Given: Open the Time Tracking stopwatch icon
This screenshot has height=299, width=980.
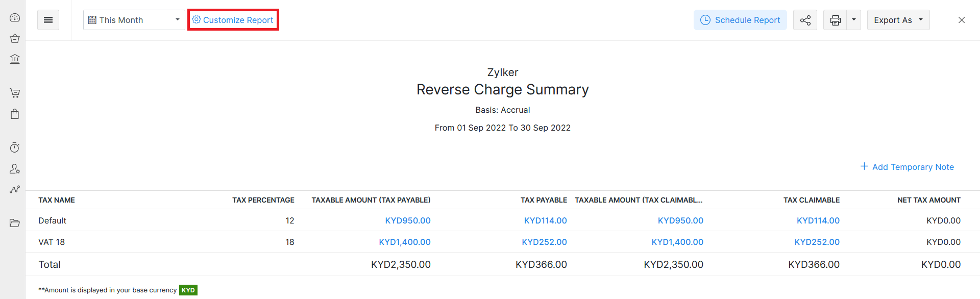Looking at the screenshot, I should pos(15,147).
